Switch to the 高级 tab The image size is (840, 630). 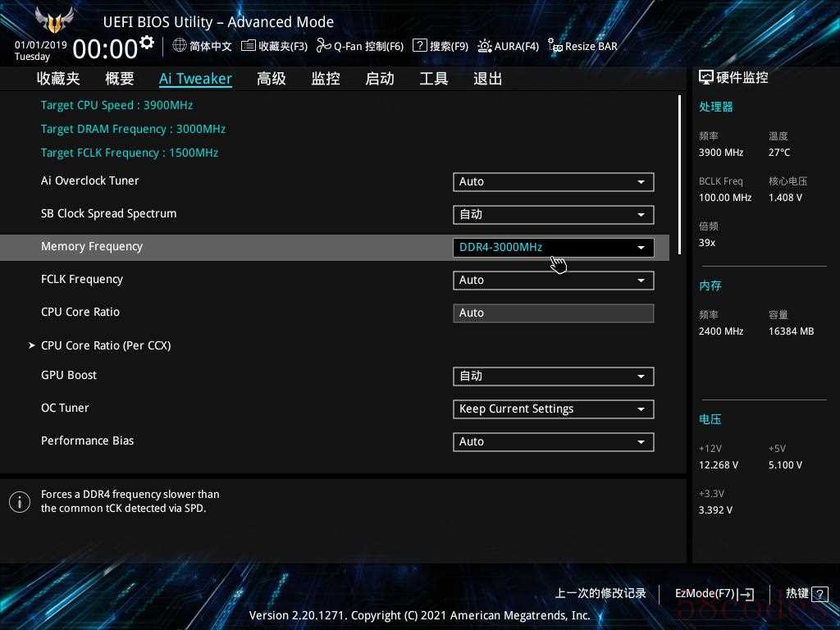(x=271, y=79)
